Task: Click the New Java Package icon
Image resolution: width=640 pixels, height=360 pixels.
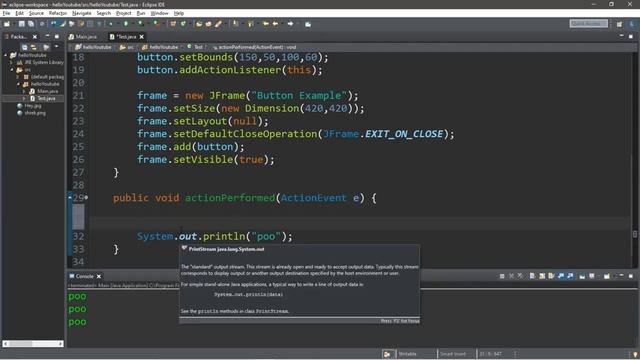Action: [x=173, y=24]
